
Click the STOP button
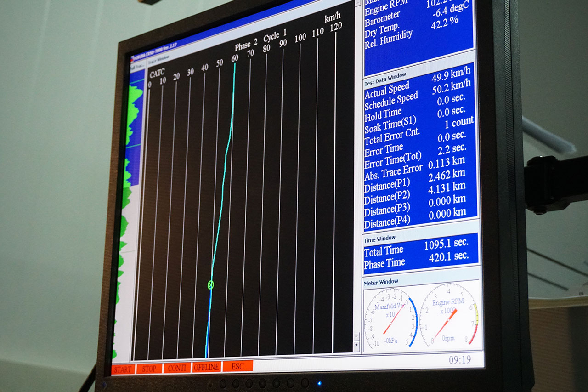tap(149, 368)
